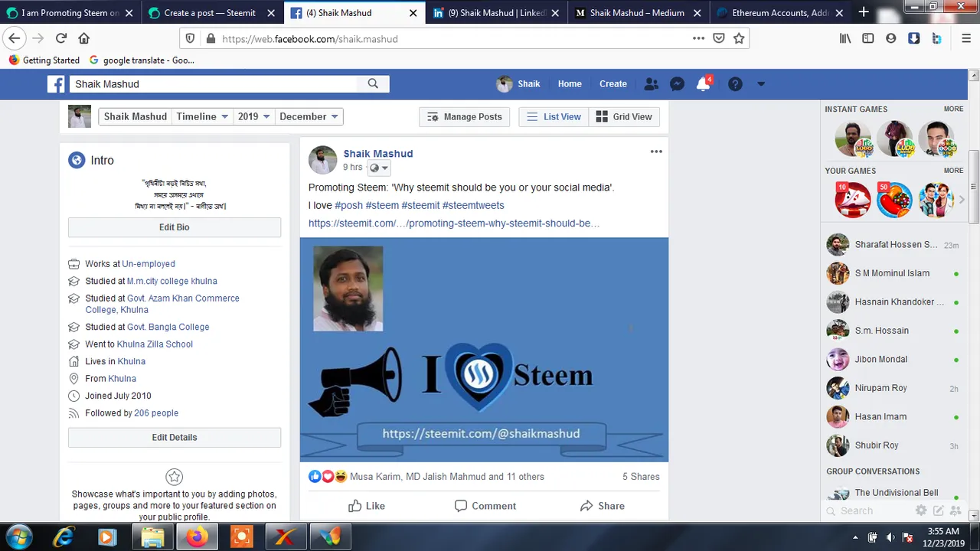Click the Edit Details button

(x=175, y=437)
